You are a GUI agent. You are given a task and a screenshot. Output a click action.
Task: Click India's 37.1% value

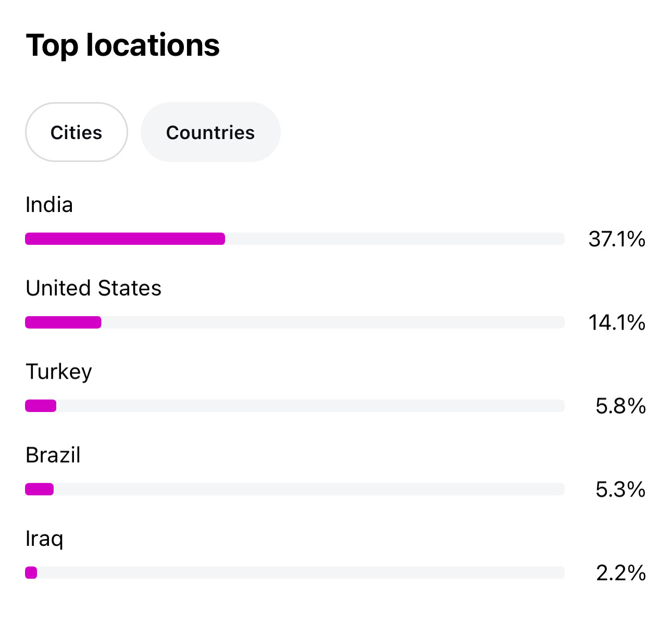click(x=617, y=239)
